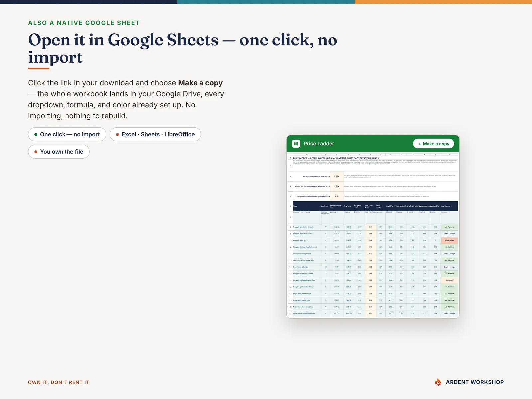
Task: Click the 2.00x direct retail markup cell
Action: (337, 176)
